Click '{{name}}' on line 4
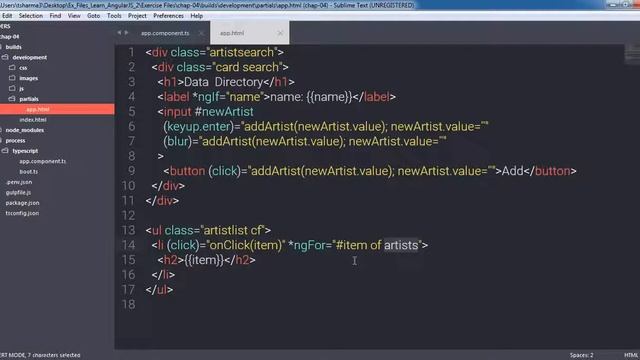This screenshot has height=360, width=640. pyautogui.click(x=329, y=97)
